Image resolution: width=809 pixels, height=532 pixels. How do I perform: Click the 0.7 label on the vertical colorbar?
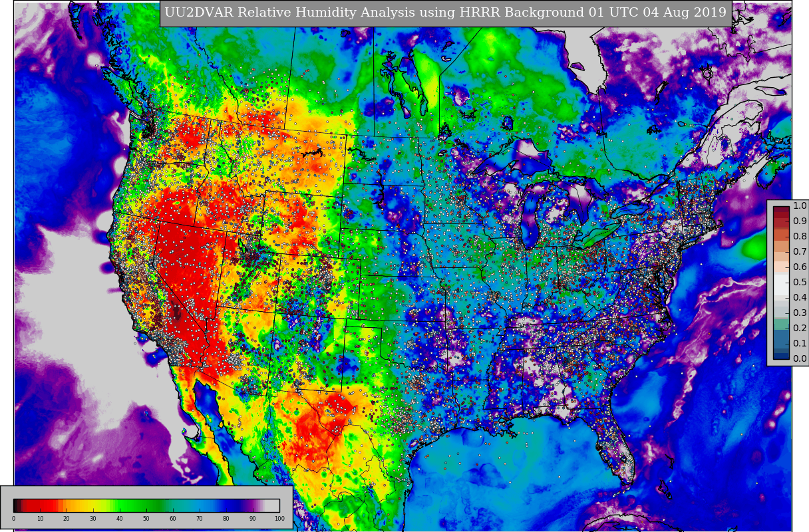coord(800,251)
